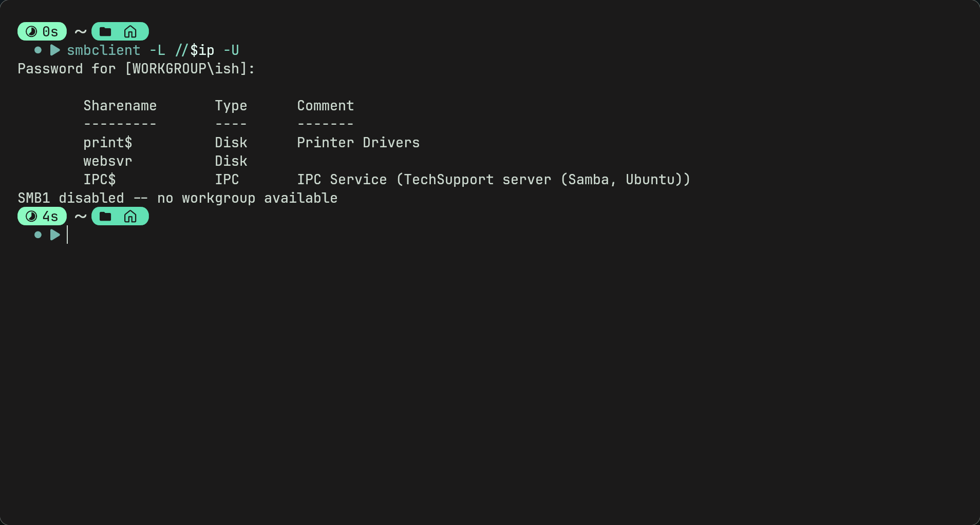Click the IPC$ share name
980x525 pixels.
pos(100,180)
